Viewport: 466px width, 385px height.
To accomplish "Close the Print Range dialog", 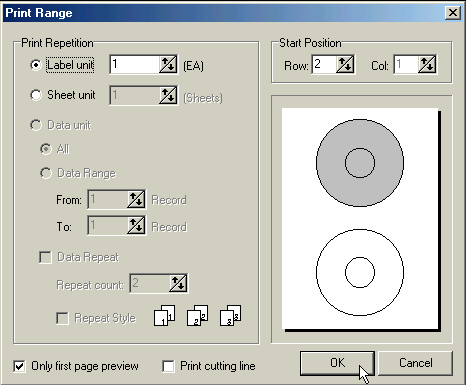I will [453, 13].
